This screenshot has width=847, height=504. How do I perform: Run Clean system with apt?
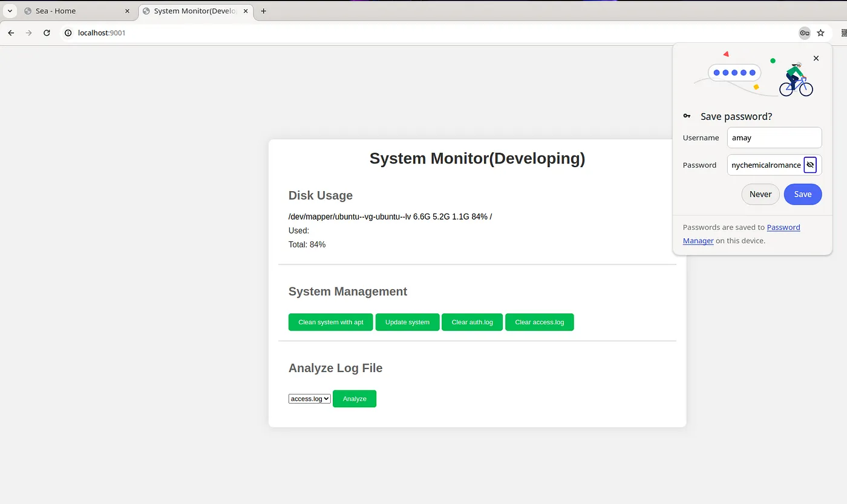[331, 322]
